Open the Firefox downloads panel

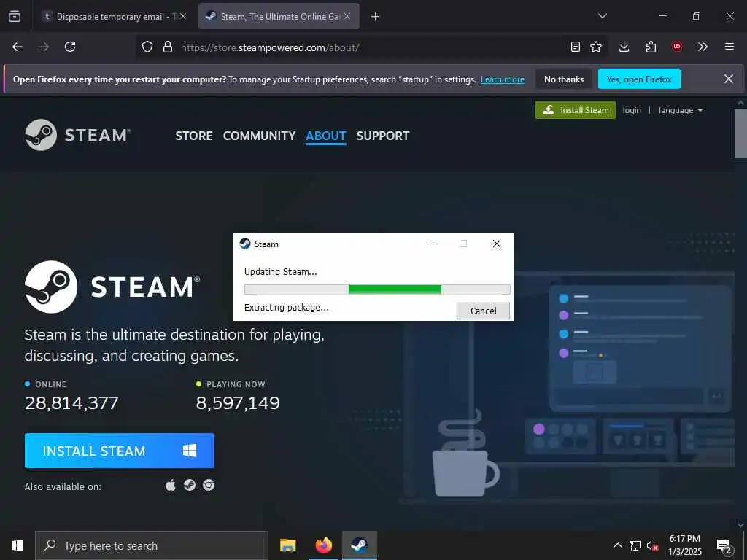(x=624, y=47)
